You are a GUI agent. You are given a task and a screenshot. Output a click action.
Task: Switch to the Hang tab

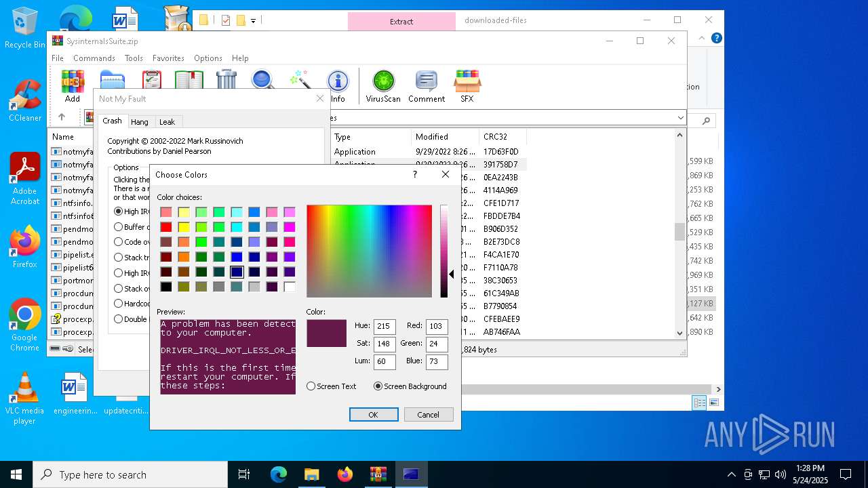[x=140, y=122]
